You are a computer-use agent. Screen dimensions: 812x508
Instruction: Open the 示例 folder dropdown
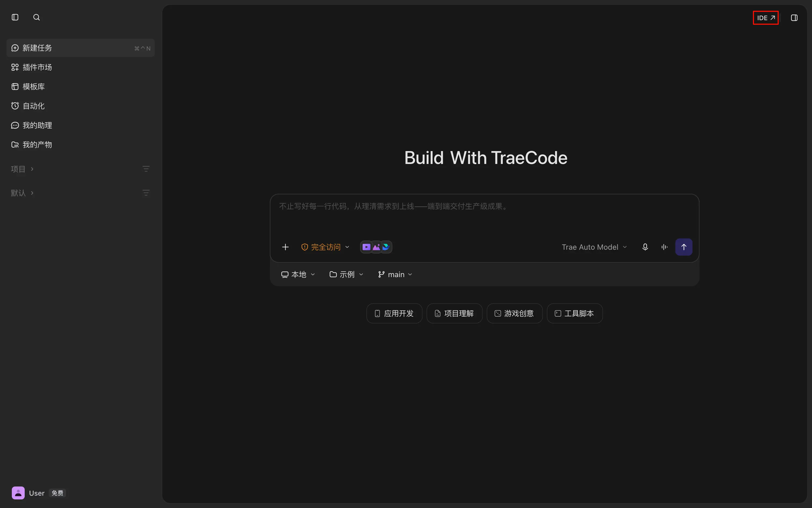click(347, 274)
